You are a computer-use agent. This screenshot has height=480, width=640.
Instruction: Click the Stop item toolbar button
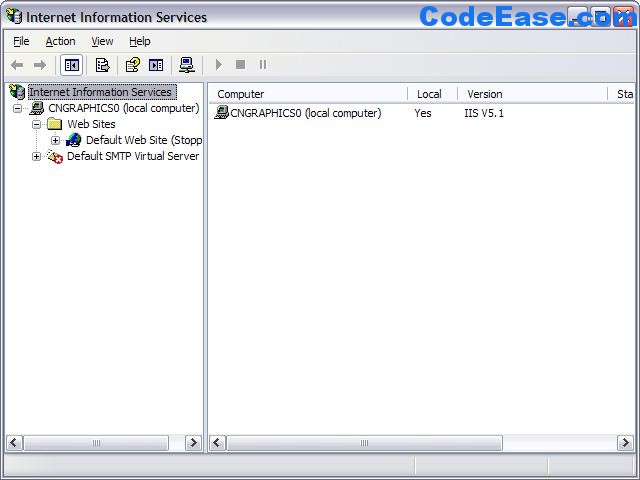240,64
